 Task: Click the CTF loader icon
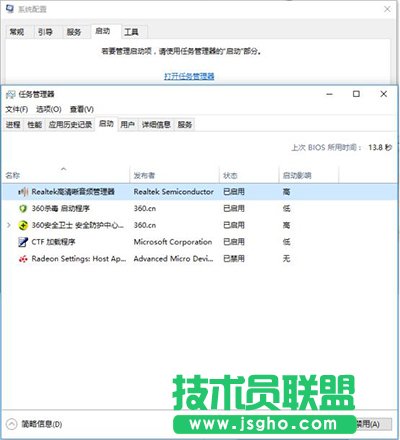(23, 242)
